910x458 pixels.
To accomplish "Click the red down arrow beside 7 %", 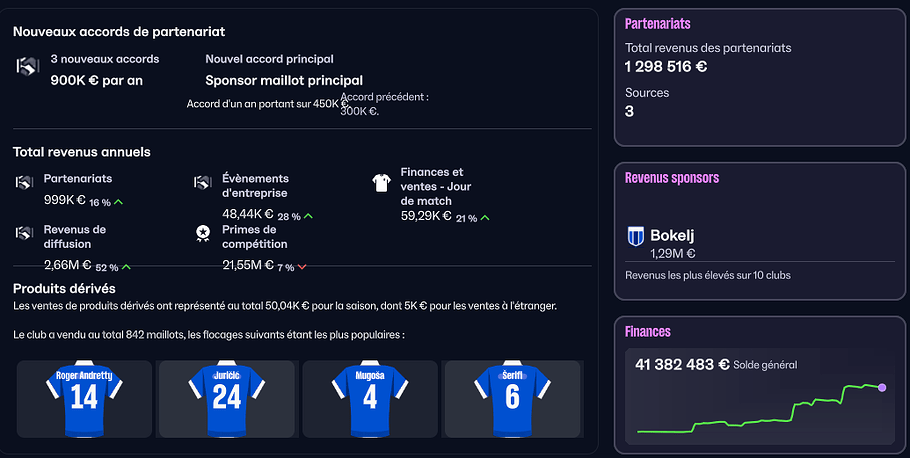I will [302, 267].
